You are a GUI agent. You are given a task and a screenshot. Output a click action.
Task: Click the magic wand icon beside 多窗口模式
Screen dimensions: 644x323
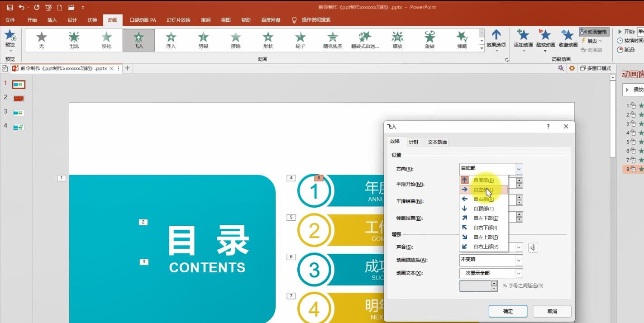[x=561, y=68]
